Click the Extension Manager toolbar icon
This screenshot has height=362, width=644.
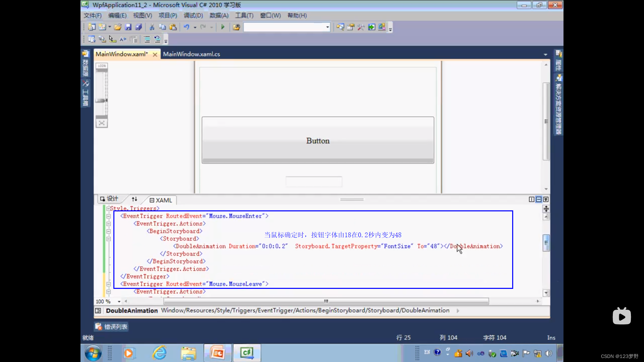point(382,27)
